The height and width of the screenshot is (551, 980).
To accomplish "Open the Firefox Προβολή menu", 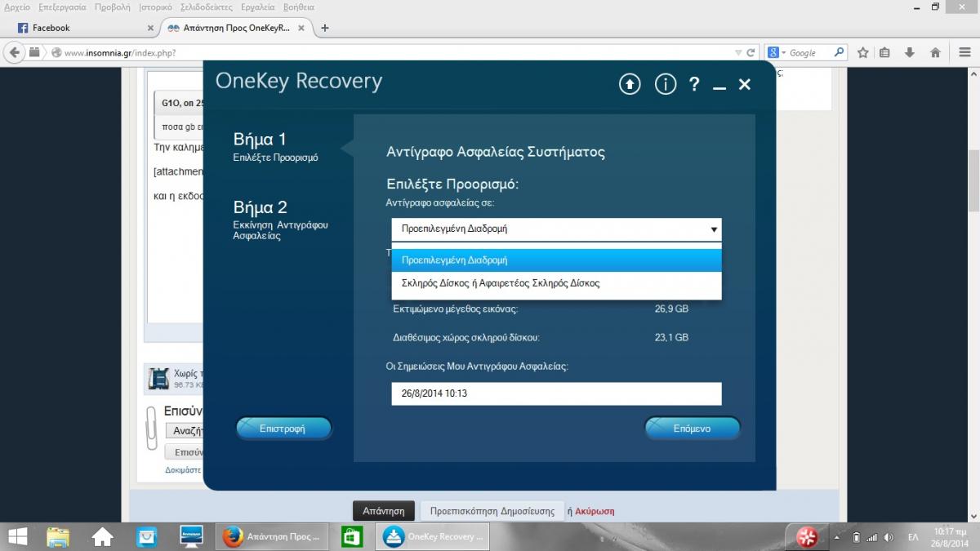I will [x=111, y=7].
